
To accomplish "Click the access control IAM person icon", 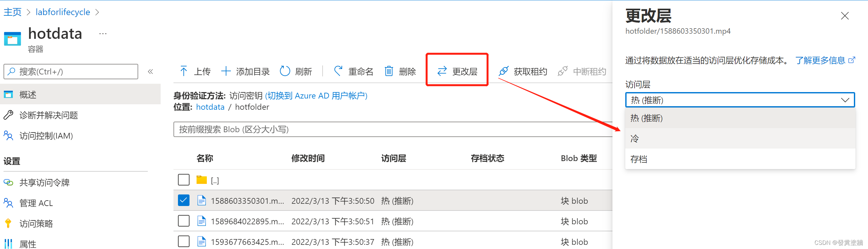I will click(x=8, y=136).
